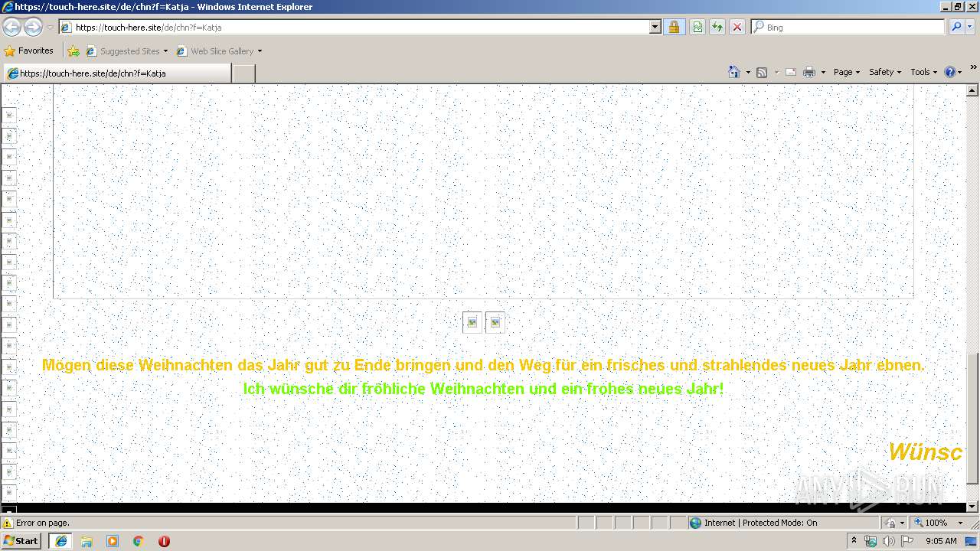The height and width of the screenshot is (551, 980).
Task: Open the Suggested Sites link
Action: coord(126,51)
